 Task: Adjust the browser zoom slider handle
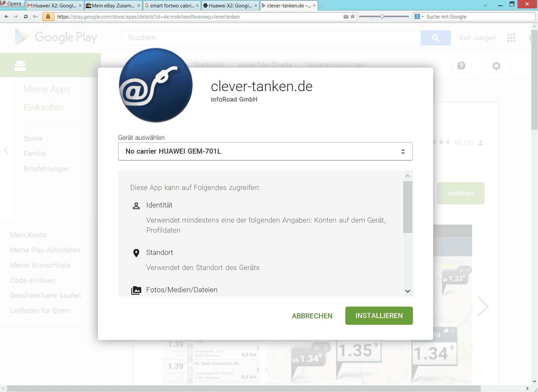click(382, 16)
